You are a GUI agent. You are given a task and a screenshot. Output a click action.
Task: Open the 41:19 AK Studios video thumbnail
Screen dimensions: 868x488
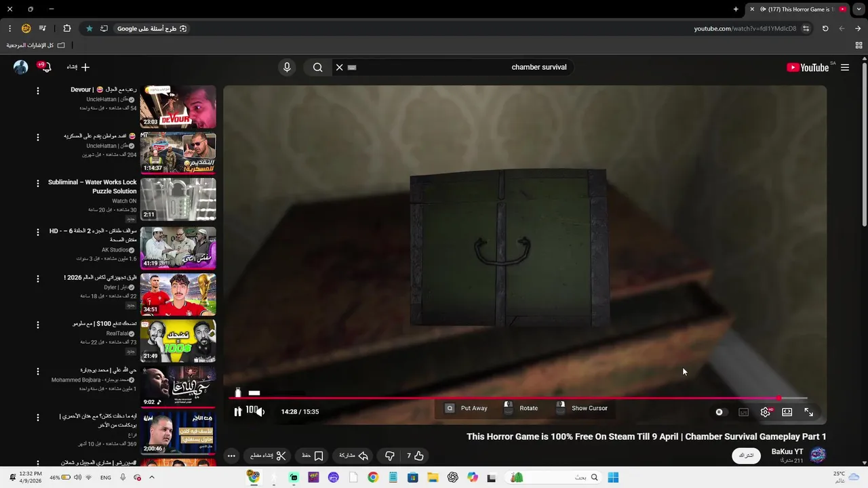click(x=178, y=247)
